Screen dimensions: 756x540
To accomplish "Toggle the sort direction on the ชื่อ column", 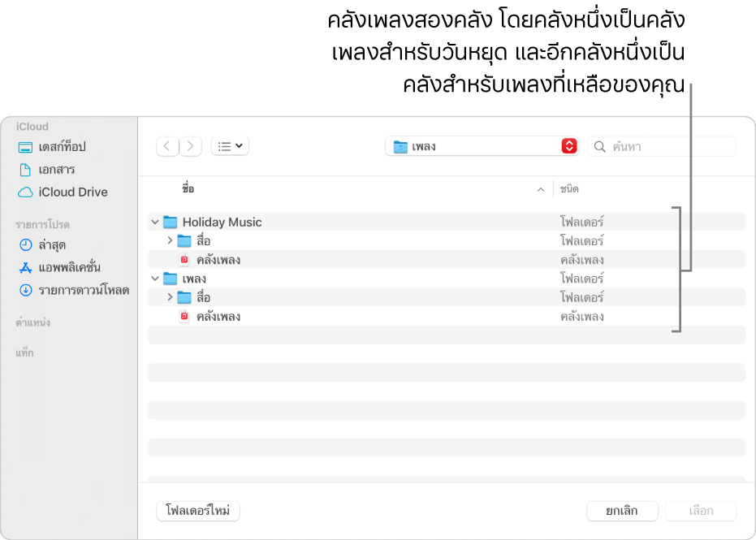I will (539, 189).
